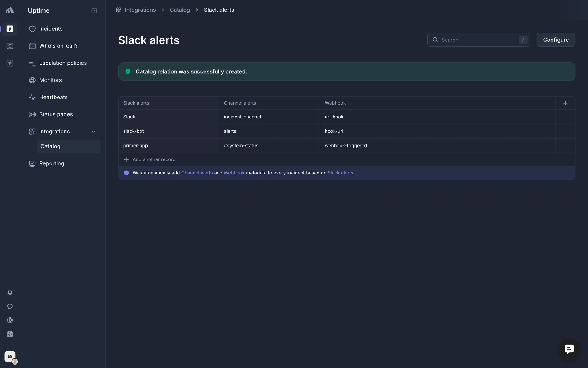Open Incidents in the sidebar

pos(51,29)
